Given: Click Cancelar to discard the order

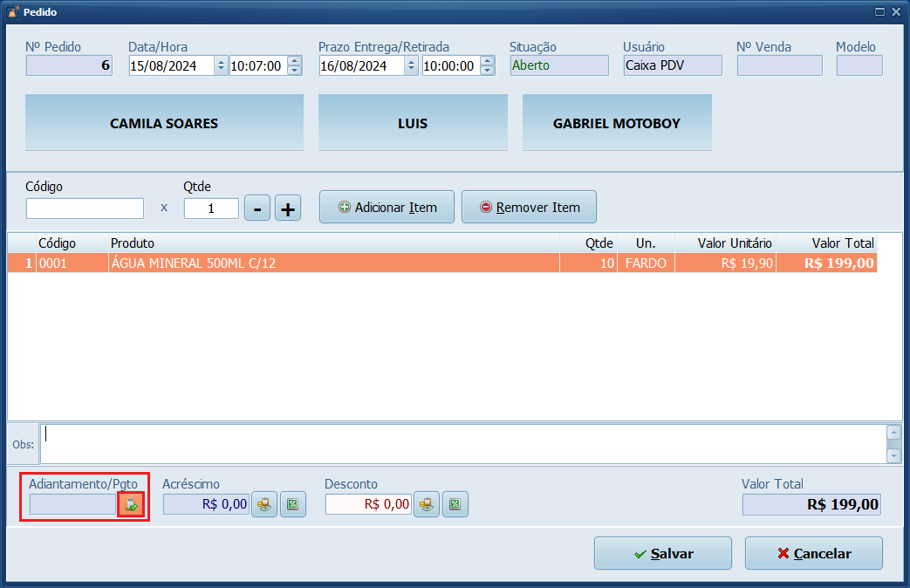Looking at the screenshot, I should point(813,553).
